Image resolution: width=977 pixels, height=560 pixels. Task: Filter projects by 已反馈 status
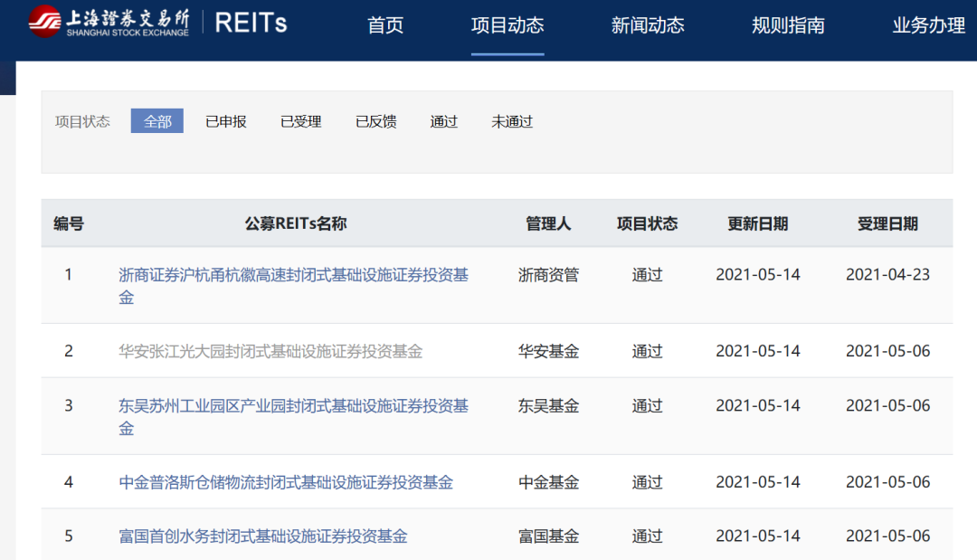(375, 121)
